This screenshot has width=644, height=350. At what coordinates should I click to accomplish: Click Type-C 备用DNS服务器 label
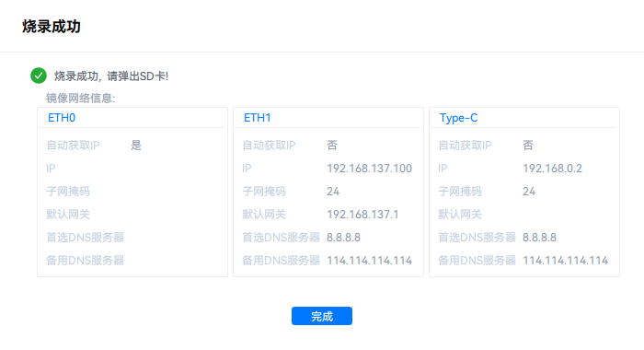[x=477, y=261]
